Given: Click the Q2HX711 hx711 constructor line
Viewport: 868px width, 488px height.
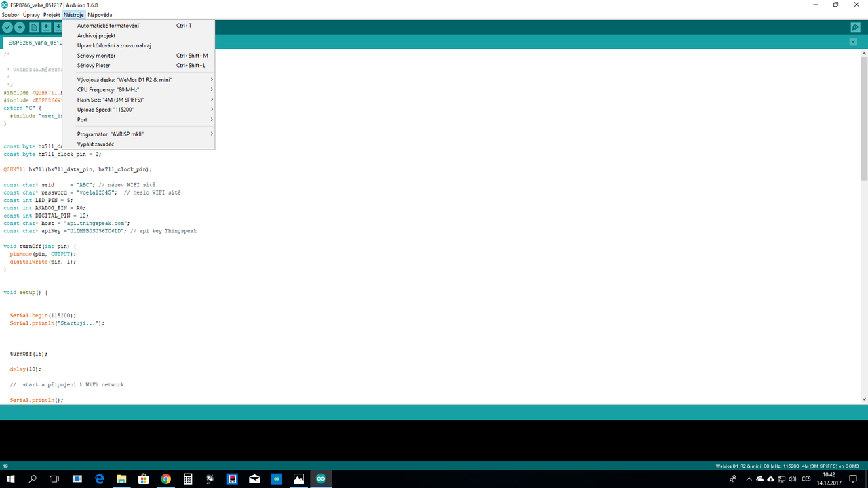Looking at the screenshot, I should (78, 169).
